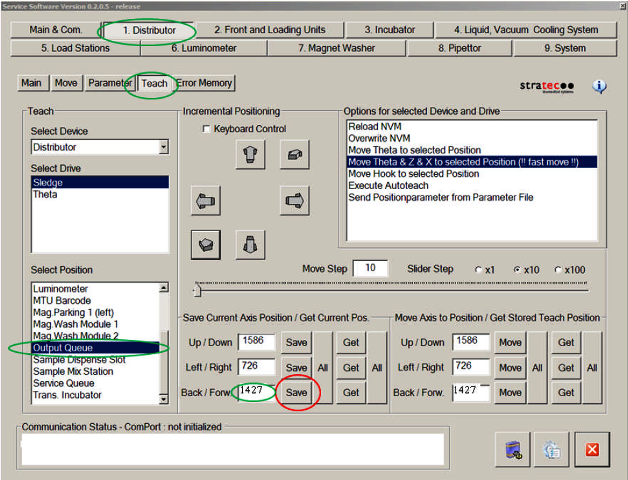Select the x100 slider step option
The width and height of the screenshot is (628, 480).
[556, 270]
